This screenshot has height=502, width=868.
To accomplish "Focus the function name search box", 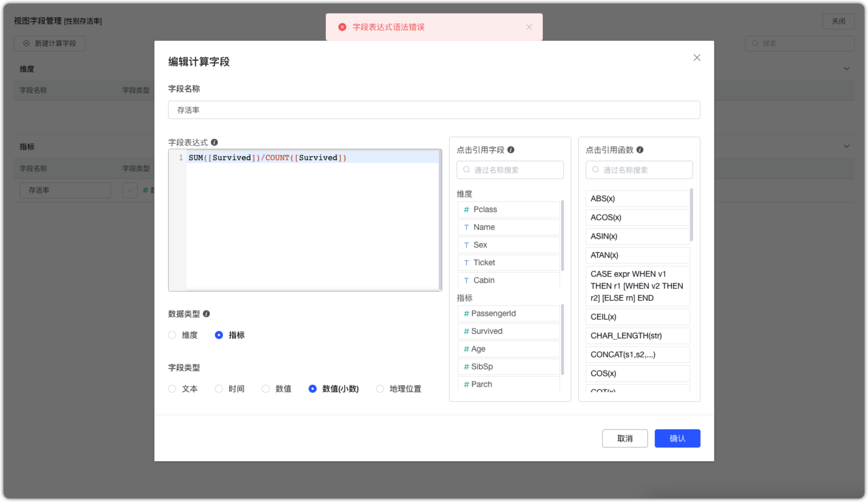I will (x=639, y=170).
